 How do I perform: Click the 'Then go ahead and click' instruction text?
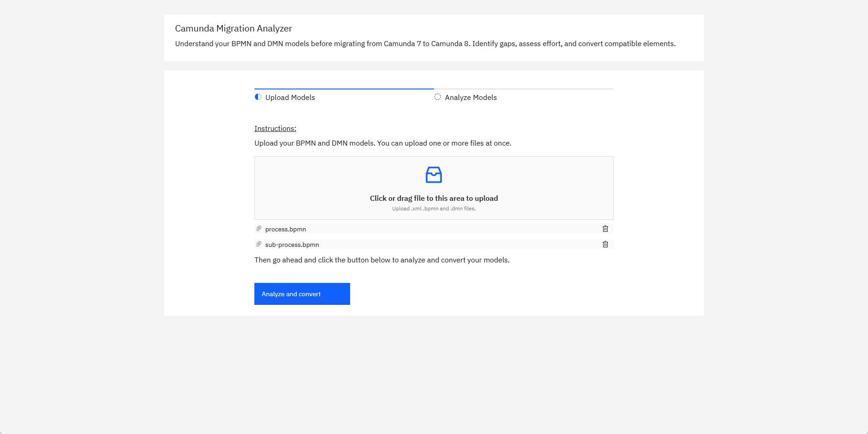point(382,260)
